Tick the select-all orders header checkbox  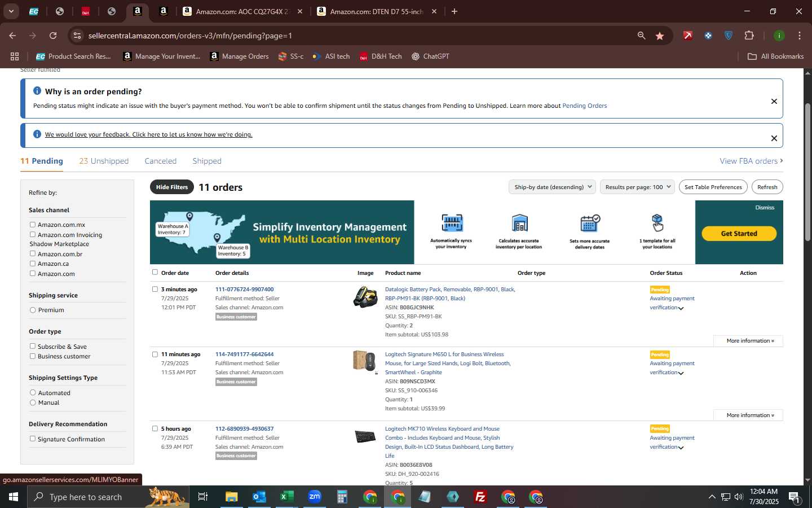[155, 272]
